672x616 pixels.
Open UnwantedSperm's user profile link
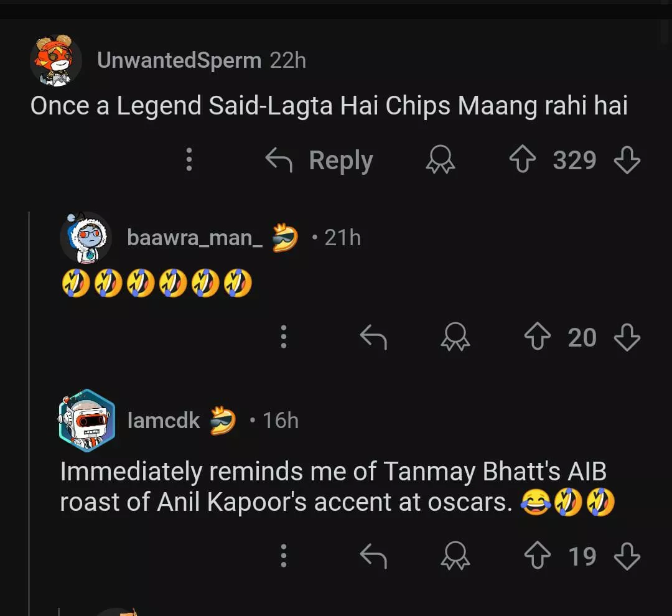click(x=179, y=60)
